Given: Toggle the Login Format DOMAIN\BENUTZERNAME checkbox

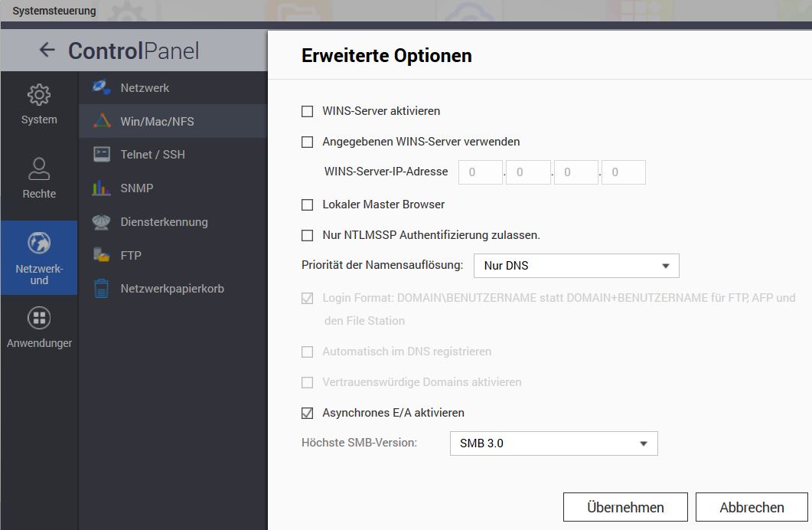Looking at the screenshot, I should point(307,299).
